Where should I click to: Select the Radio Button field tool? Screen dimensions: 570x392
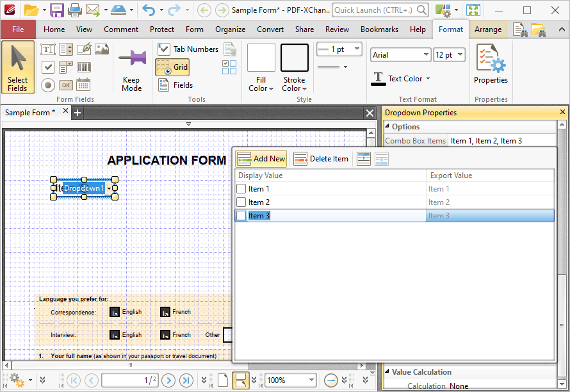47,85
